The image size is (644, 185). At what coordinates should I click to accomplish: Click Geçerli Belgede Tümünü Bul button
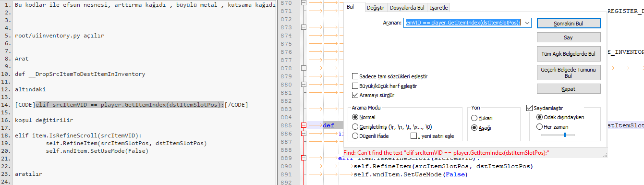click(569, 73)
